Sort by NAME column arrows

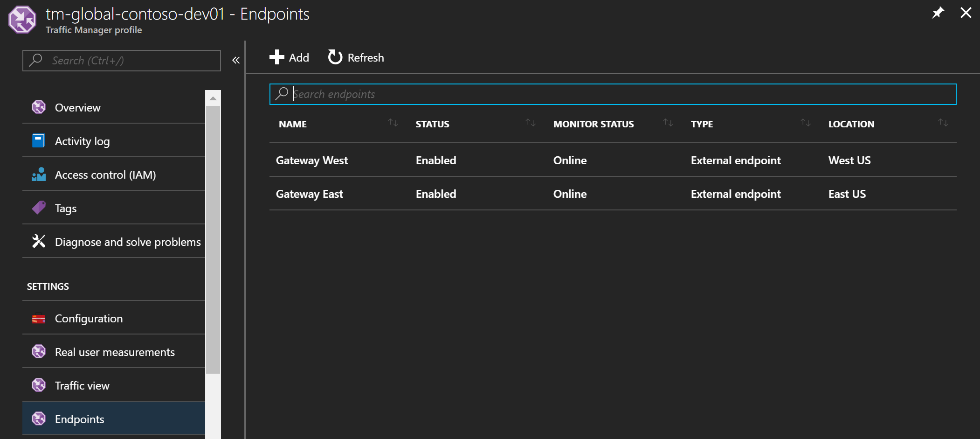393,123
